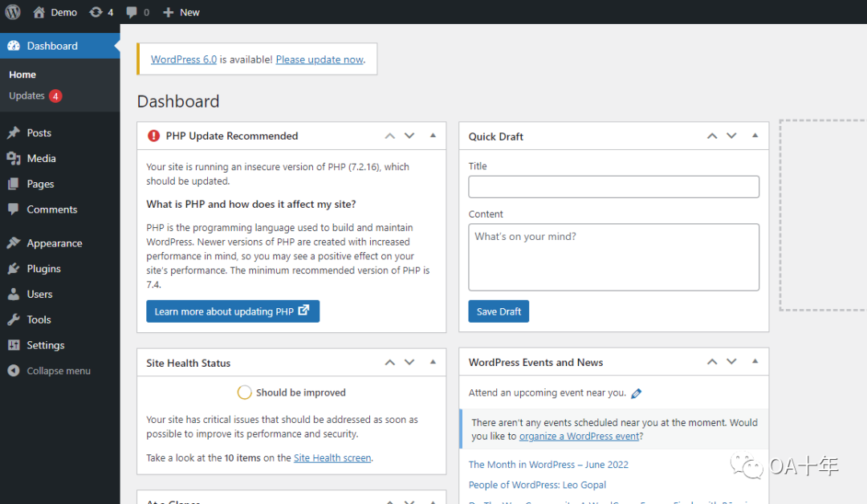Open the Appearance menu item
This screenshot has width=867, height=504.
point(54,243)
